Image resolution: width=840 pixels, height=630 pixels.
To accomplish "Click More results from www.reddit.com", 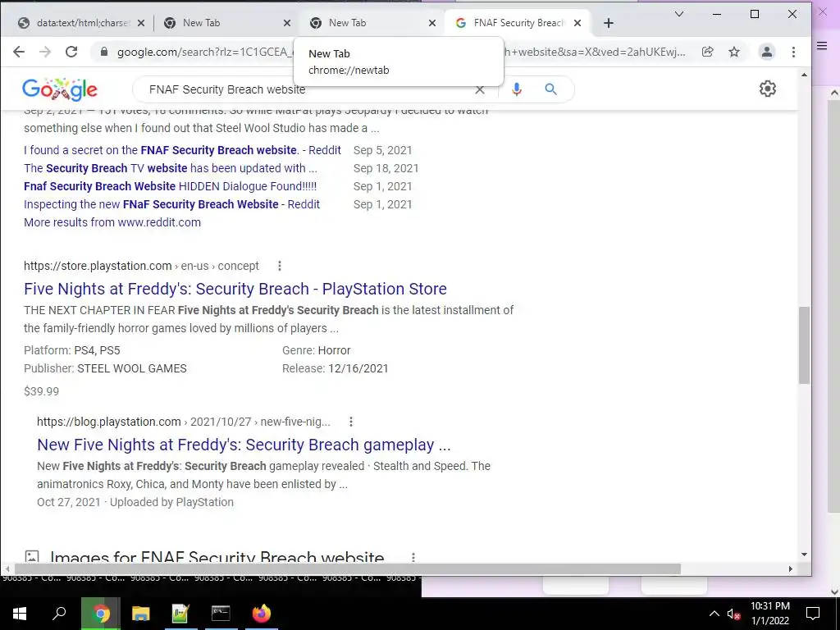I will 112,222.
